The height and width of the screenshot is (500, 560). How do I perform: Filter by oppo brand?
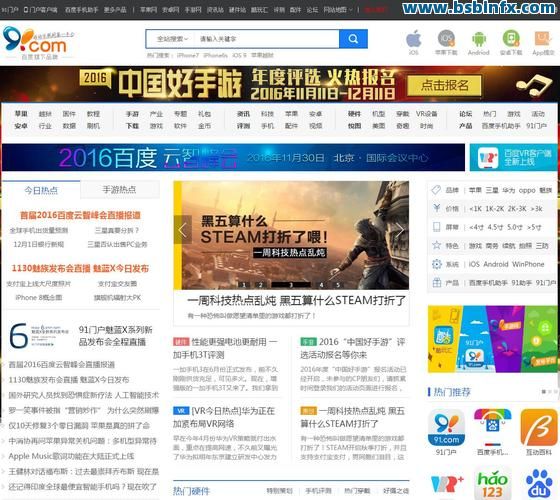[x=527, y=190]
